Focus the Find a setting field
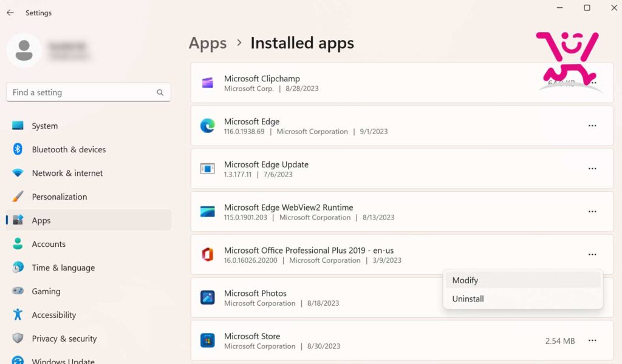622x364 pixels. 89,92
